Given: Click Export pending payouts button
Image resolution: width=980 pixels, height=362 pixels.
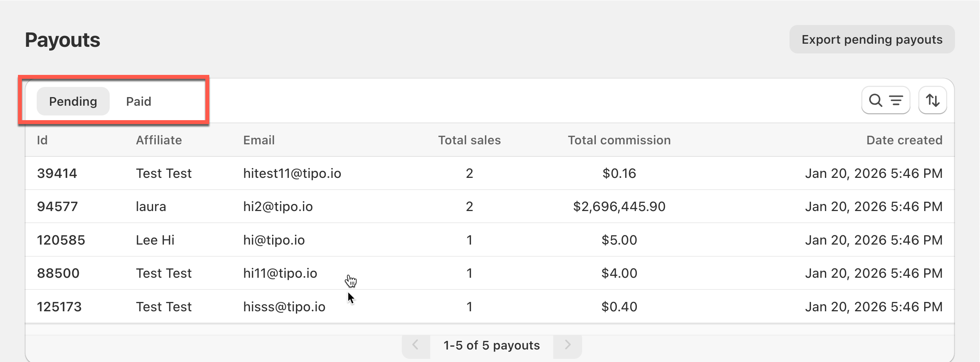Looking at the screenshot, I should click(x=872, y=39).
